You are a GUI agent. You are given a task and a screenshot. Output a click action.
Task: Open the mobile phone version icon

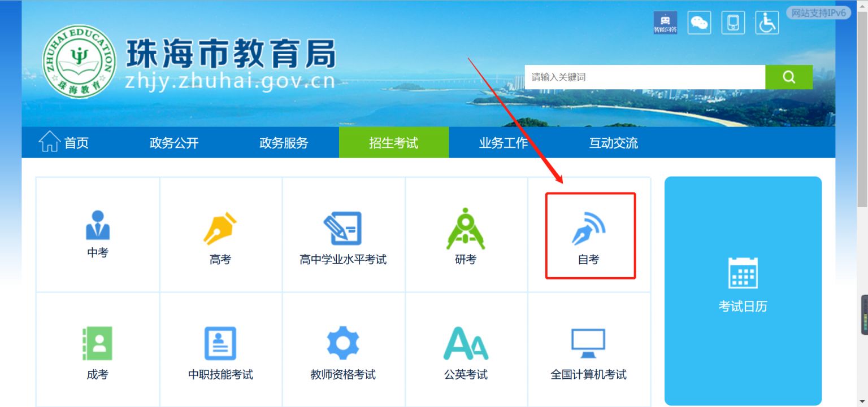point(733,23)
